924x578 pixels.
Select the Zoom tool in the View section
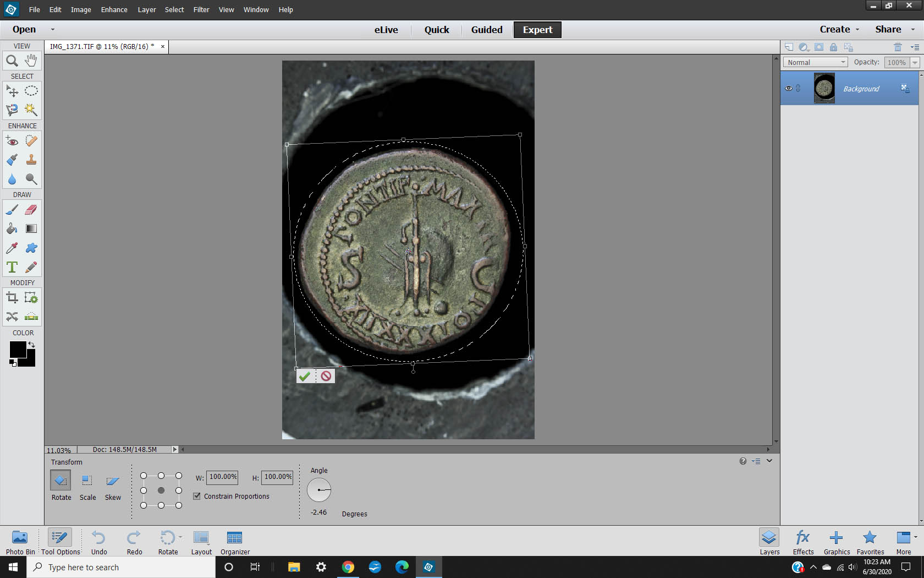pyautogui.click(x=12, y=61)
